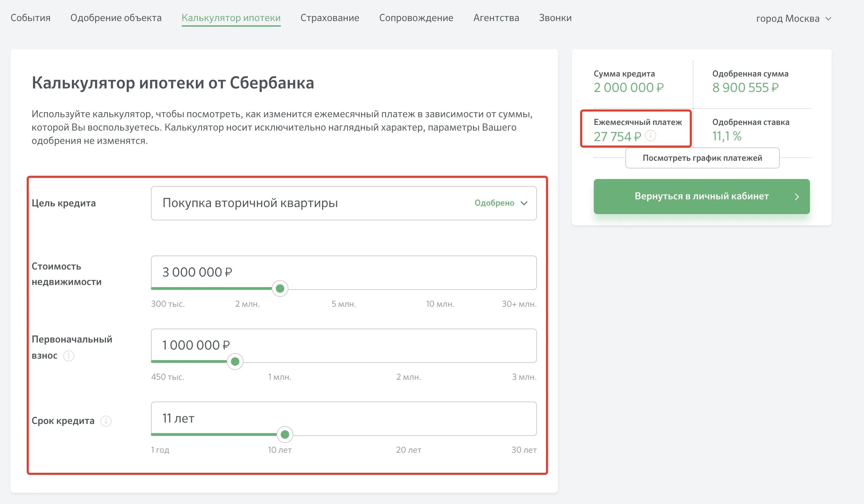Image resolution: width=864 pixels, height=504 pixels.
Task: Click the Одобрено status label
Action: pyautogui.click(x=494, y=203)
